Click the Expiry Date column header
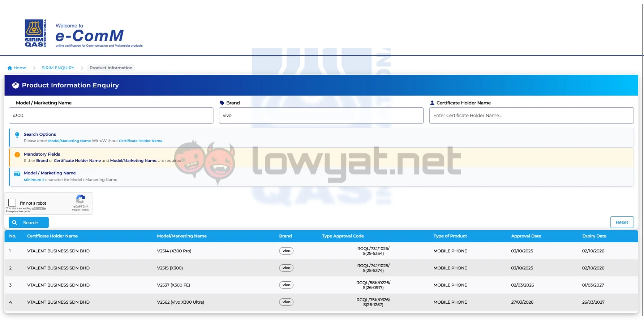The height and width of the screenshot is (321, 644). click(594, 236)
